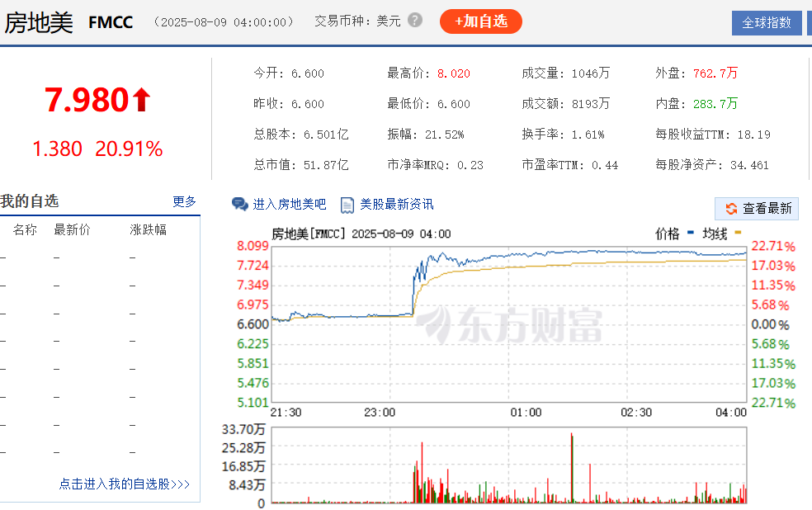The height and width of the screenshot is (510, 812).
Task: Click 最低价 value 6.600
Action: click(454, 104)
